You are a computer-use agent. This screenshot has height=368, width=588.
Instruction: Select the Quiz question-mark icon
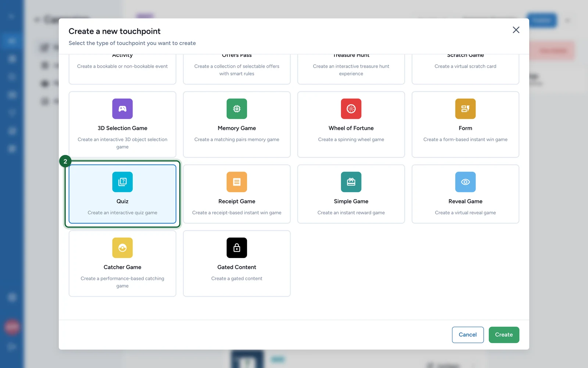pos(122,182)
